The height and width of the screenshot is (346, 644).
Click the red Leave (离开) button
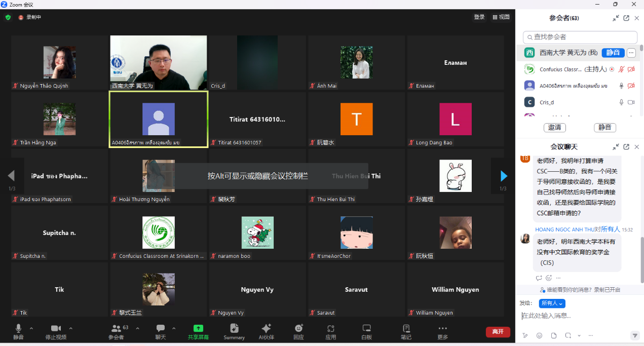tap(498, 331)
